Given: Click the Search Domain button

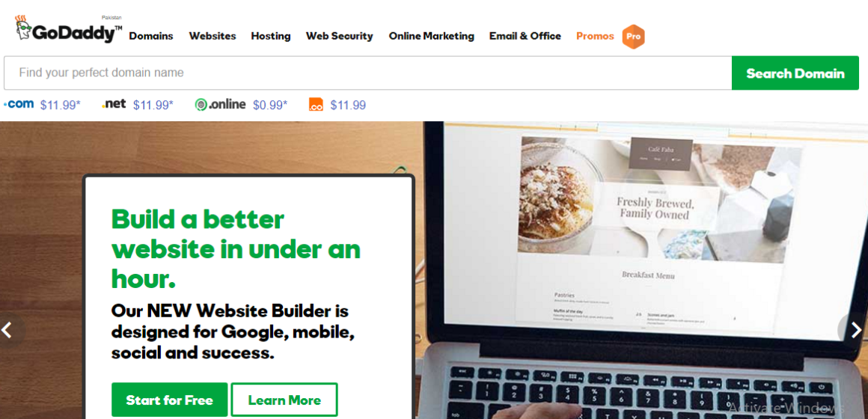Looking at the screenshot, I should (795, 73).
